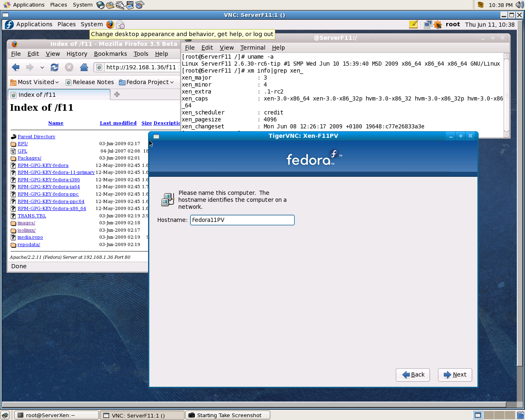Image resolution: width=525 pixels, height=420 pixels.
Task: Open the mail launcher in the top panel
Action: pyautogui.click(x=110, y=5)
